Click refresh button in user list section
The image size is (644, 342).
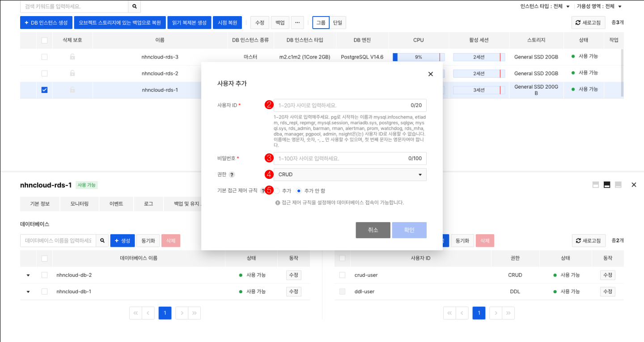[589, 241]
